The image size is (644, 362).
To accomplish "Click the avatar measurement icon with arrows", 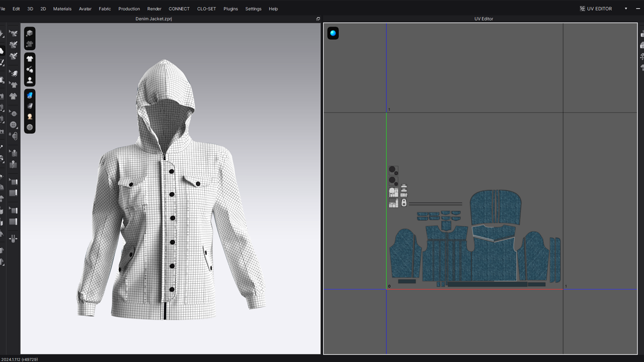I will click(13, 239).
